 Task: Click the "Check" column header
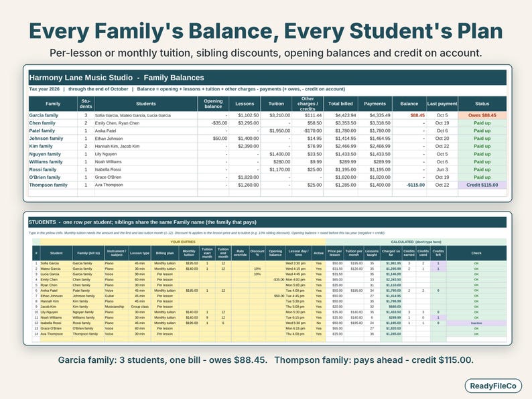[x=476, y=253]
